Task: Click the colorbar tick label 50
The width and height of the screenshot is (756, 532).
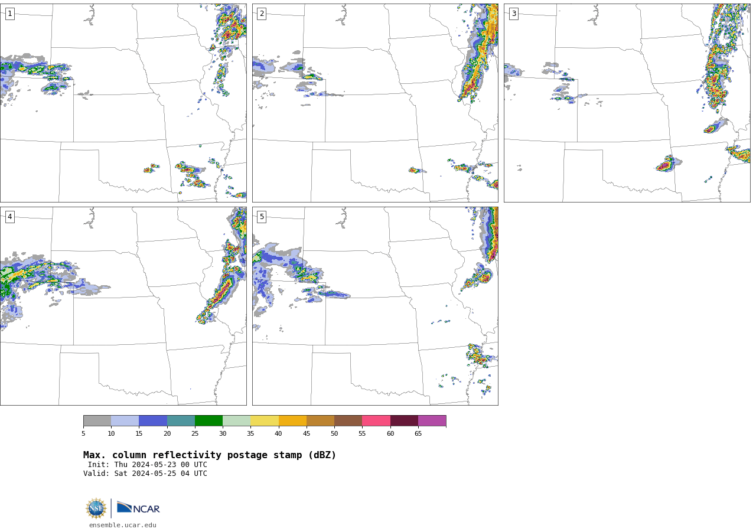Action: [x=334, y=434]
